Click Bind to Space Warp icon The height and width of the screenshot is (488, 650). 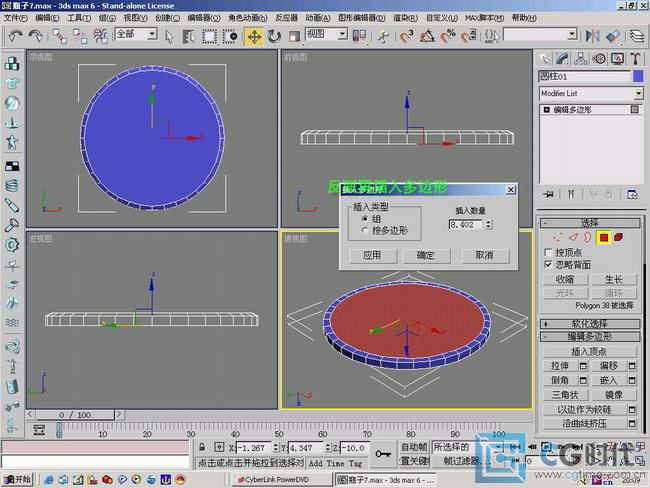[101, 36]
